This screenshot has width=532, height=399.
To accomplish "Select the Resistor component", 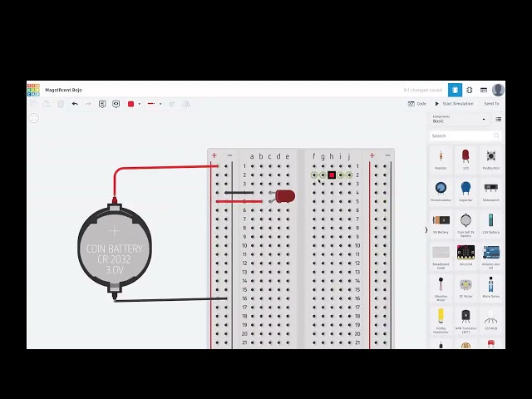I will click(x=441, y=160).
